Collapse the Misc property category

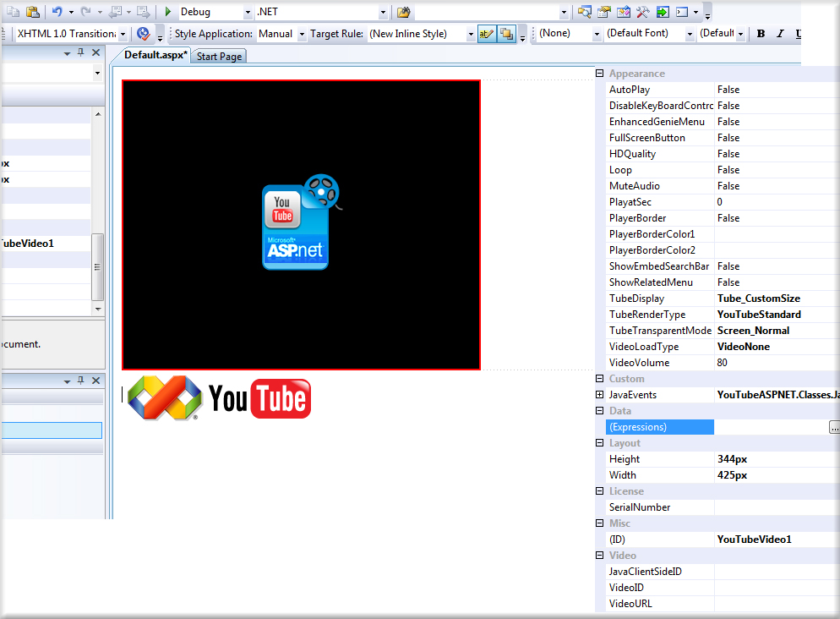pos(599,523)
